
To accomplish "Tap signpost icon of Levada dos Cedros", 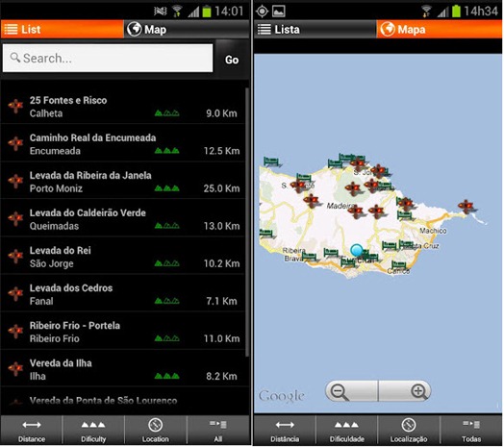I will (x=15, y=293).
